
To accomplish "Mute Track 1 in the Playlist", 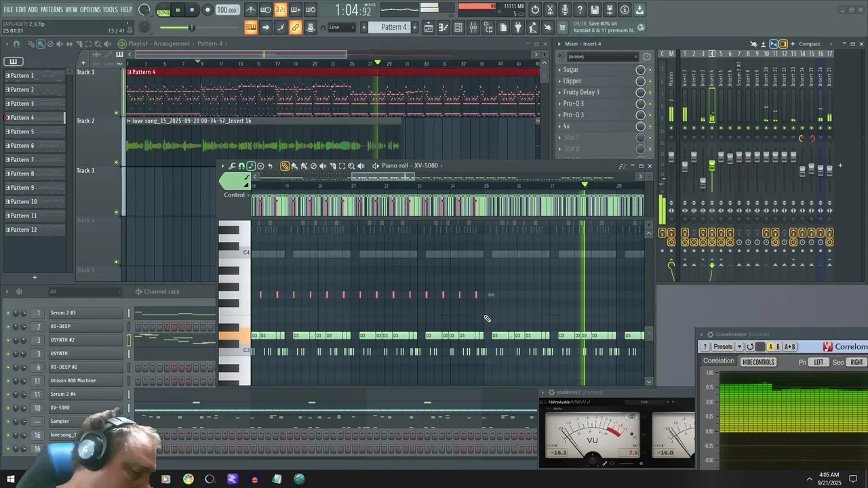I will [x=116, y=113].
